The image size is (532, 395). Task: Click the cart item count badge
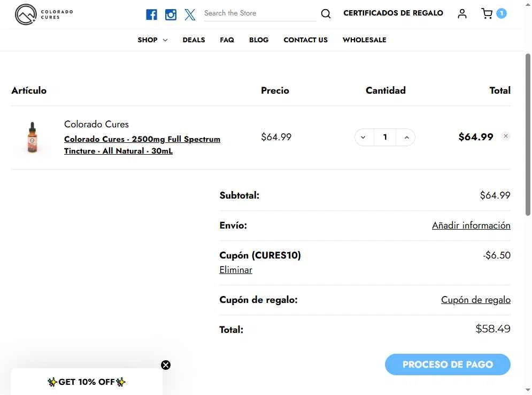click(502, 13)
